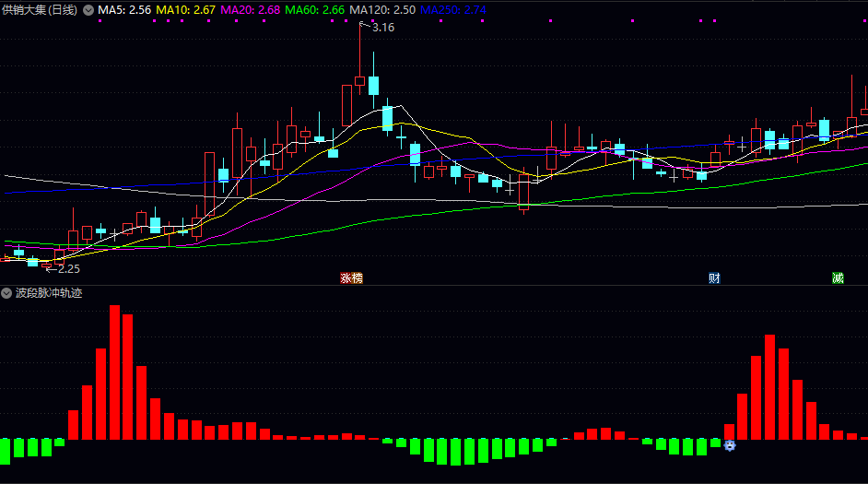Click the gear signal icon on indicator
The image size is (868, 484).
[730, 445]
